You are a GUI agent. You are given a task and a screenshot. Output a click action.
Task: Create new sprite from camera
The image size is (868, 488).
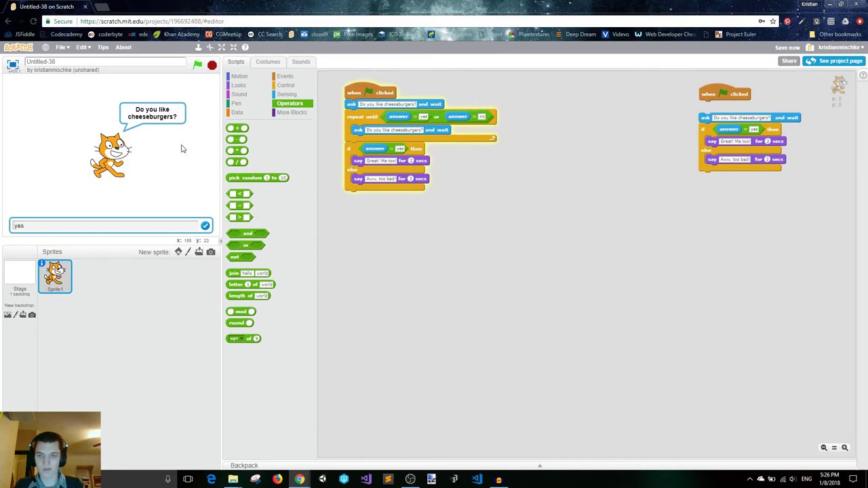click(x=211, y=252)
